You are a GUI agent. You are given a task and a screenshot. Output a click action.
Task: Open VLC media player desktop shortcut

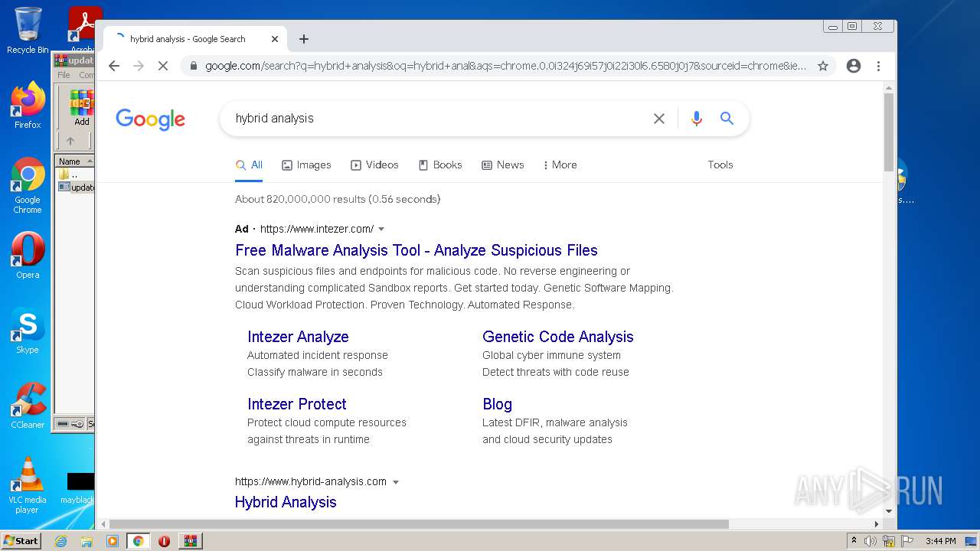(x=28, y=485)
